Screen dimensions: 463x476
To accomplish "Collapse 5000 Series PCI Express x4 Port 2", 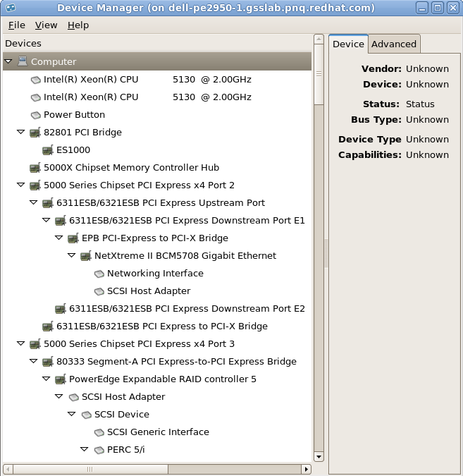I will 21,185.
